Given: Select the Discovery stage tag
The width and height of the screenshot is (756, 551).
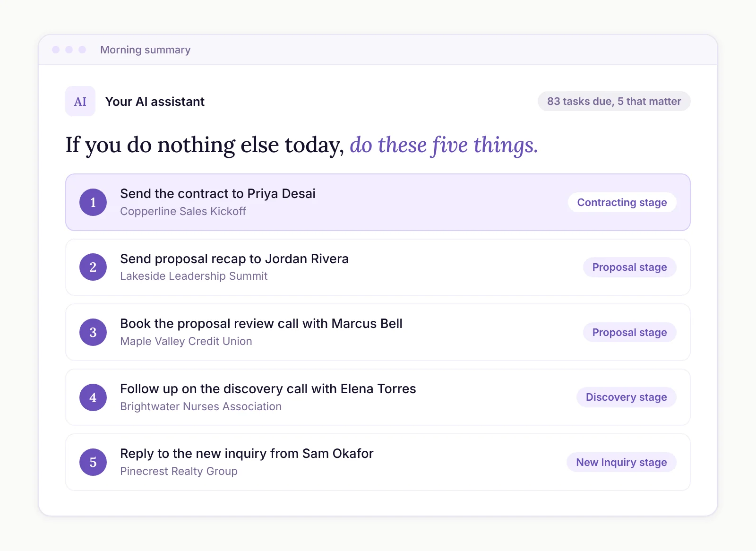Looking at the screenshot, I should coord(626,397).
